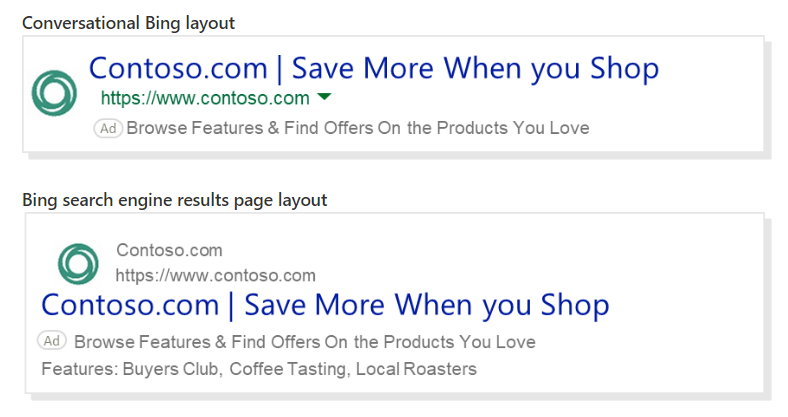Click the 'Features:' label

pos(80,369)
